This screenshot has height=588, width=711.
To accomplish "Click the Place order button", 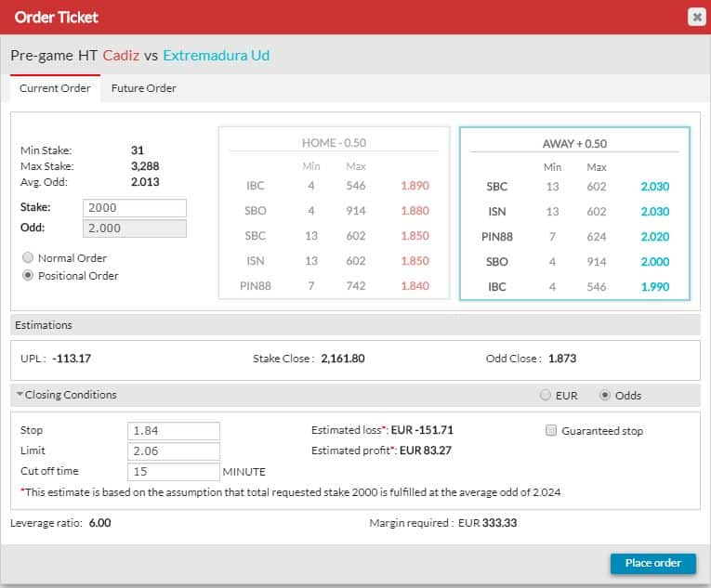I will coord(653,563).
